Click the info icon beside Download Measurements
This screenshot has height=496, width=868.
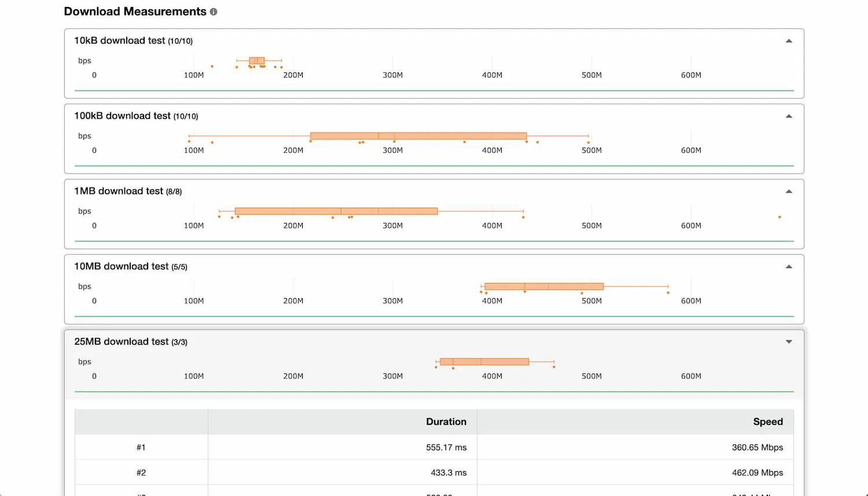point(213,11)
